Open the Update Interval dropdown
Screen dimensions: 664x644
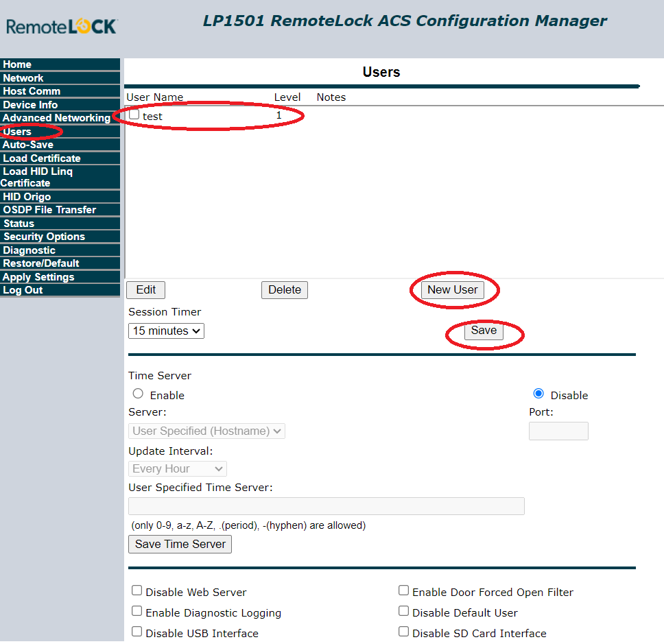click(x=178, y=468)
